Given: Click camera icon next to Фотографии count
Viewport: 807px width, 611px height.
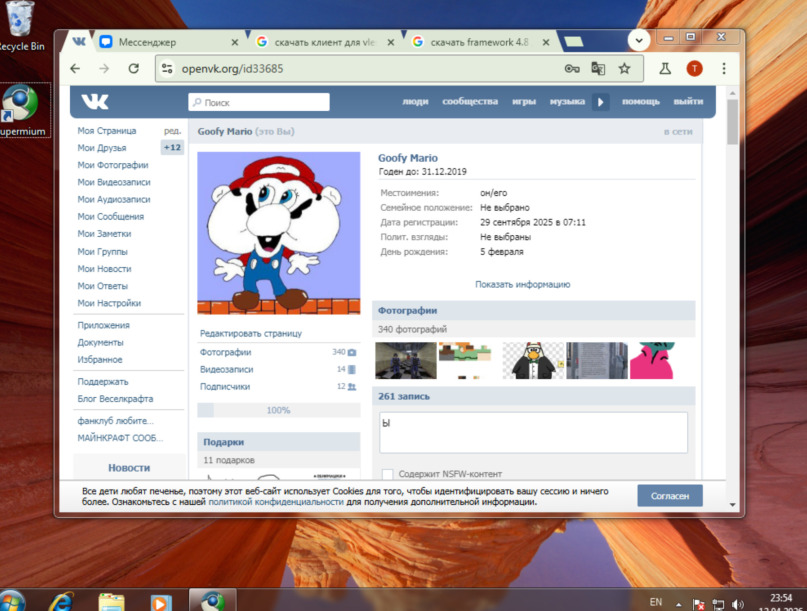Looking at the screenshot, I should tap(352, 353).
